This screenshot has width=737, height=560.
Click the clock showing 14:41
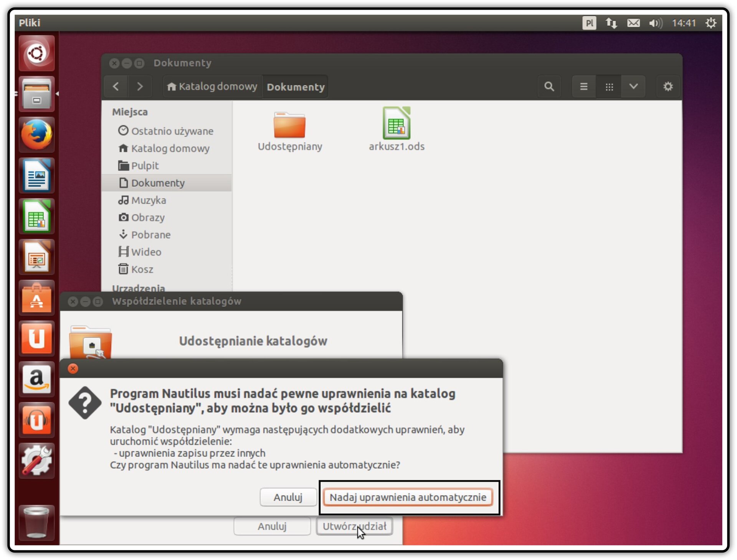point(684,23)
